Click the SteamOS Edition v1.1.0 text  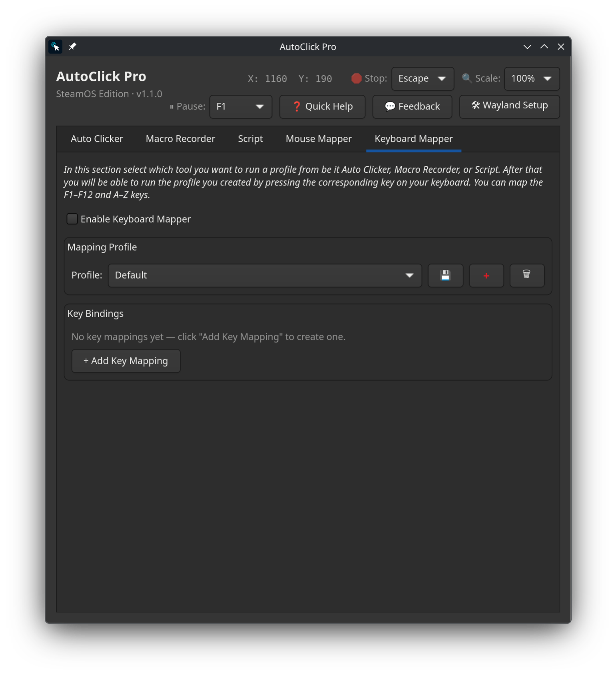click(x=109, y=94)
